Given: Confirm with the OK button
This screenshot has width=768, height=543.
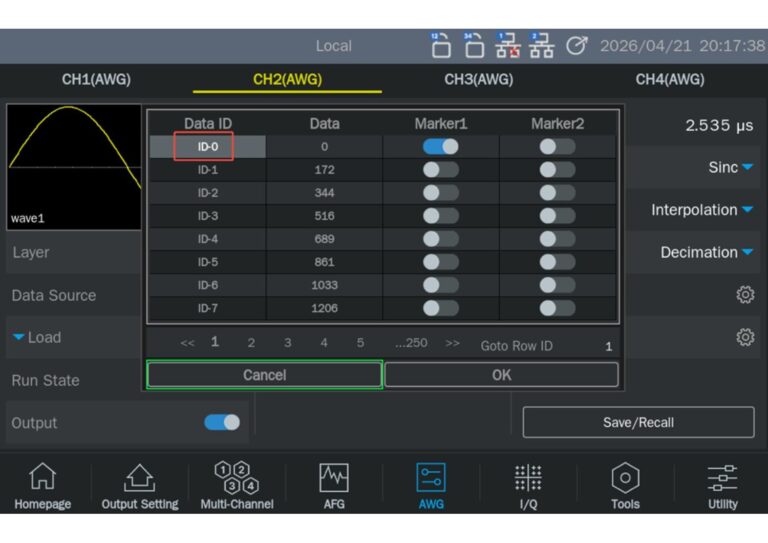Looking at the screenshot, I should coord(502,375).
